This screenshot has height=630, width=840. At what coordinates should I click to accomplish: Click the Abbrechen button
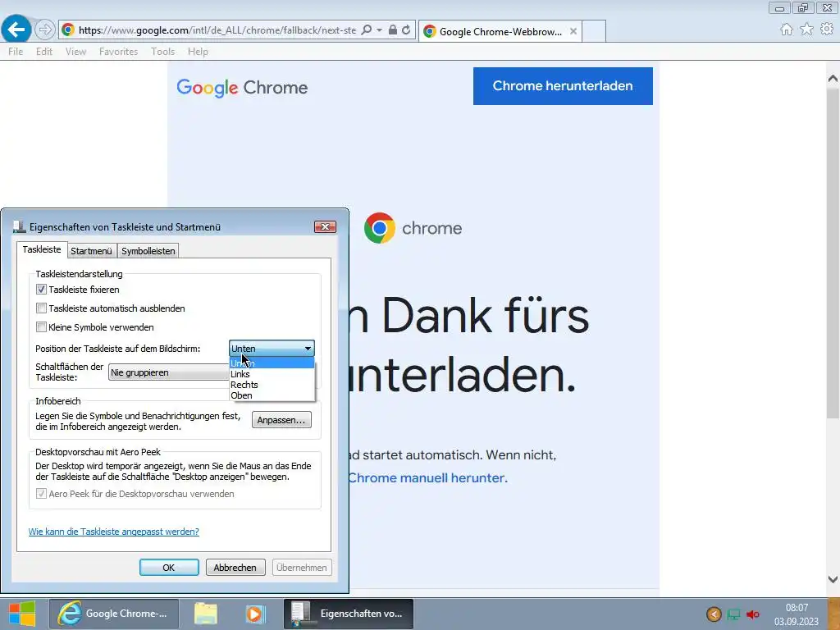click(x=235, y=568)
